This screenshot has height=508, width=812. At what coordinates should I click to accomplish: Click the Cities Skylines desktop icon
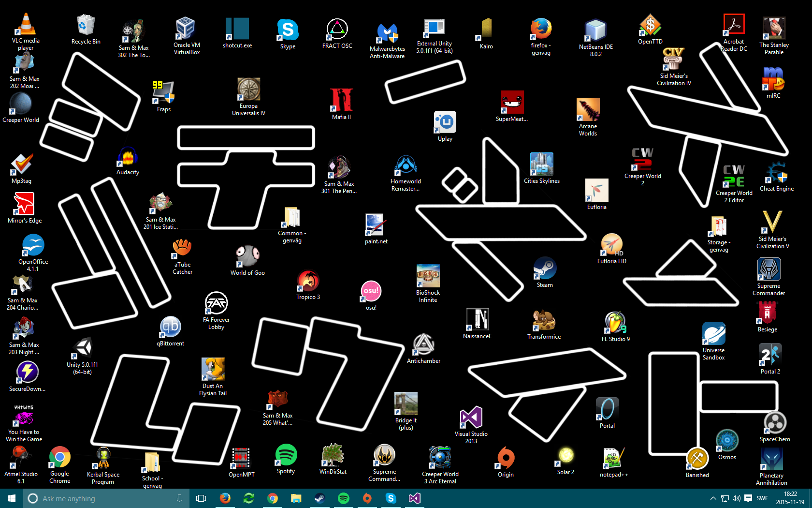click(541, 165)
